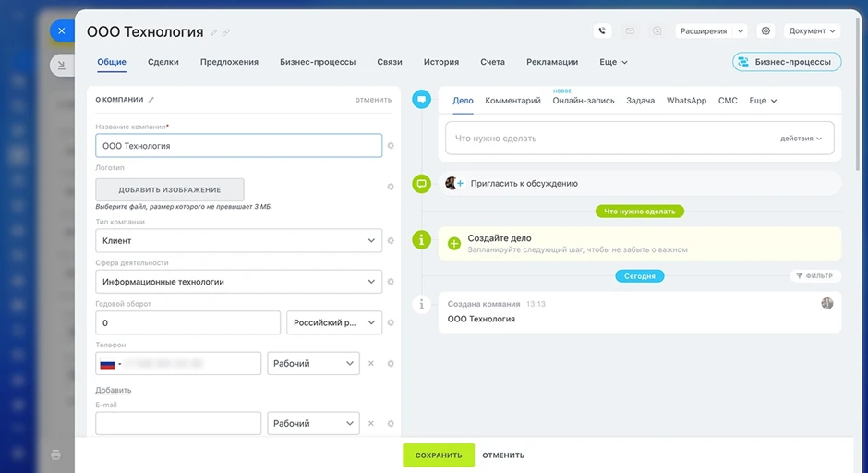Open the gear settings icon in header

766,30
